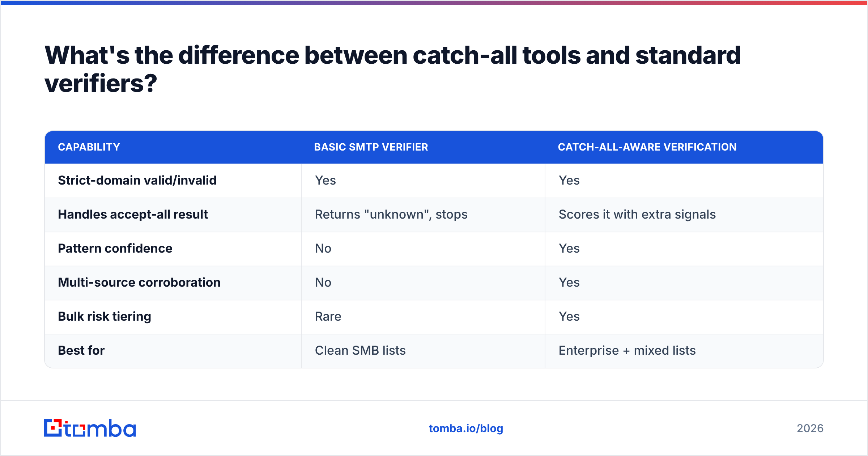Click the headline about catch-all tools

[x=393, y=69]
